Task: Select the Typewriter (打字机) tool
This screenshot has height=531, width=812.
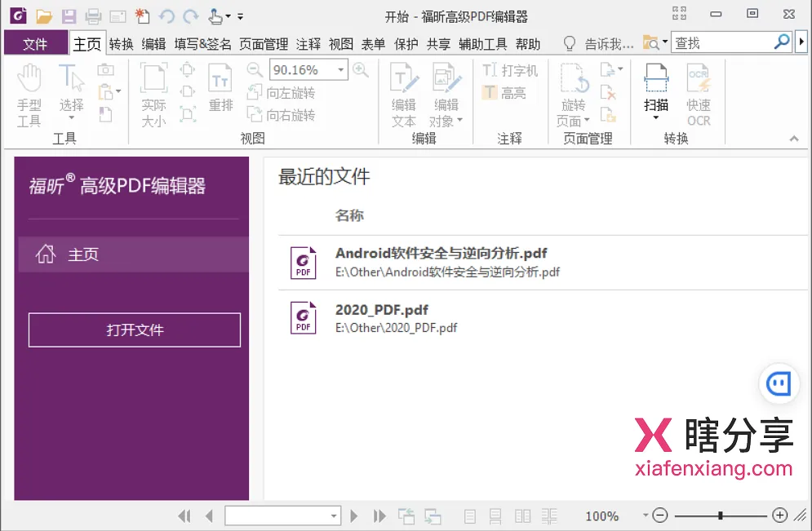Action: coord(510,70)
